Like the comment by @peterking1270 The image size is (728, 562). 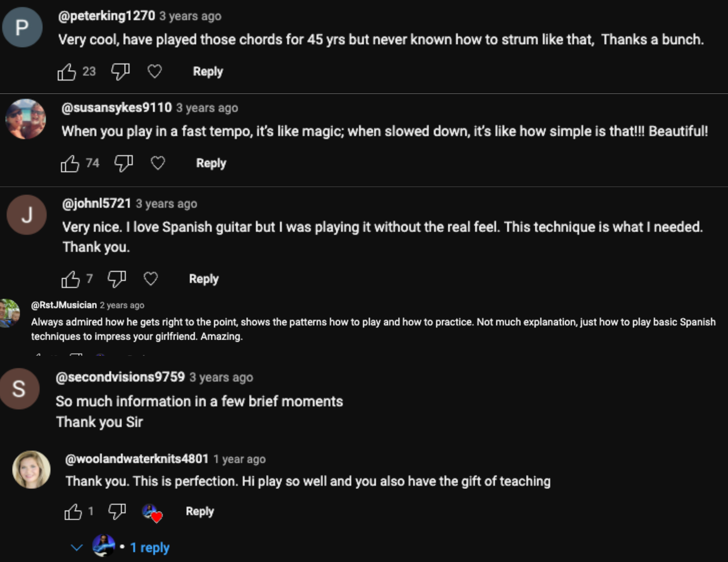(67, 72)
